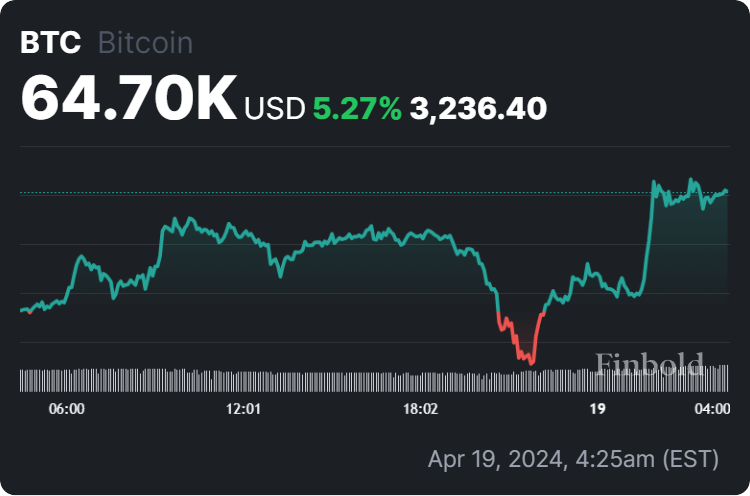Click the 19 date marker on axis
This screenshot has height=496, width=750.
(x=598, y=409)
